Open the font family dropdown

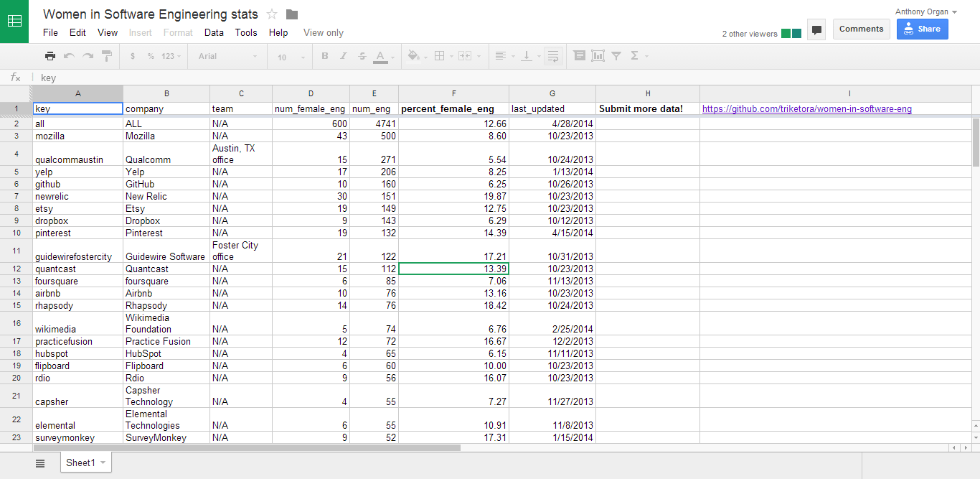(226, 56)
